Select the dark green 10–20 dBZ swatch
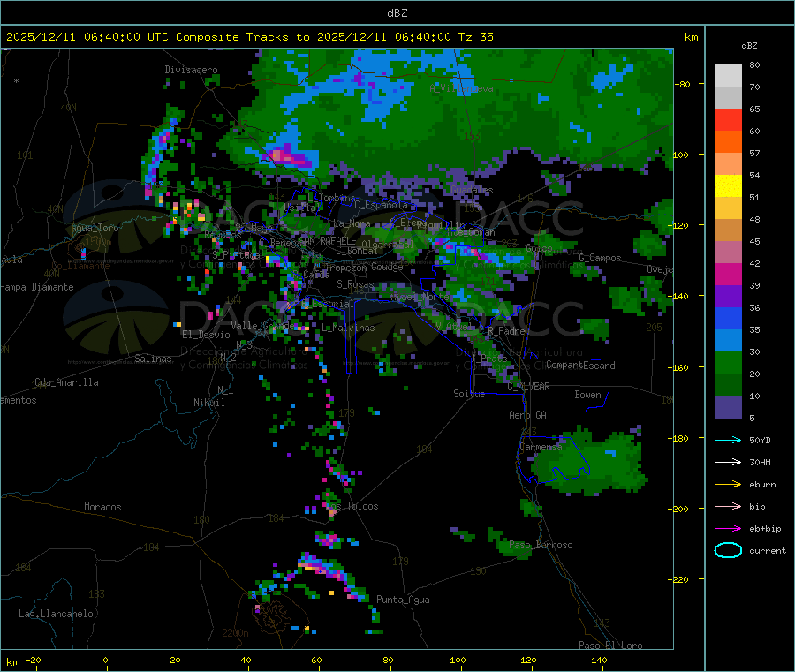 point(728,385)
